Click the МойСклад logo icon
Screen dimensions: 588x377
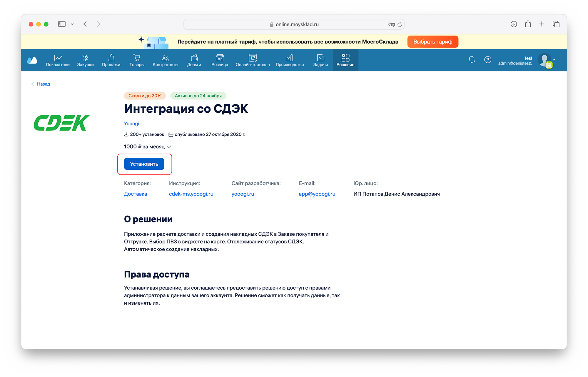[32, 60]
